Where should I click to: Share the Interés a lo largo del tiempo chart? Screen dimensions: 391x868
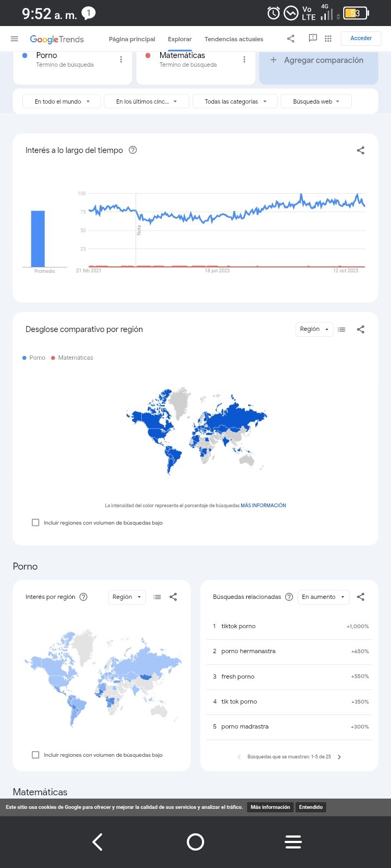(361, 150)
